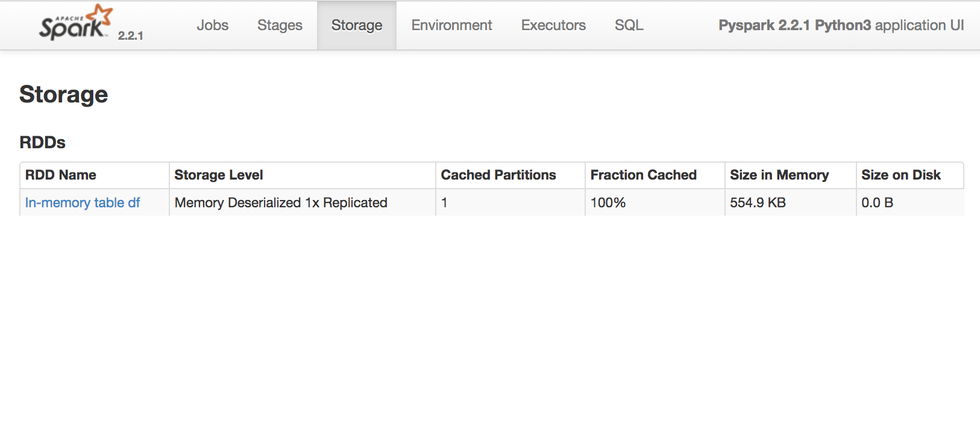Screen dimensions: 980x423
Task: Click the Apache Spark logo
Action: pos(76,23)
